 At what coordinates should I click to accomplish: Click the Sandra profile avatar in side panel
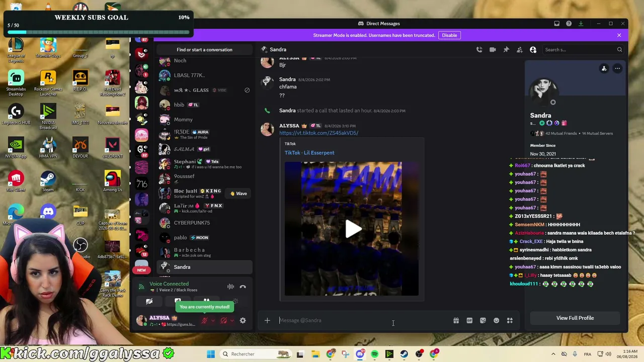click(543, 91)
